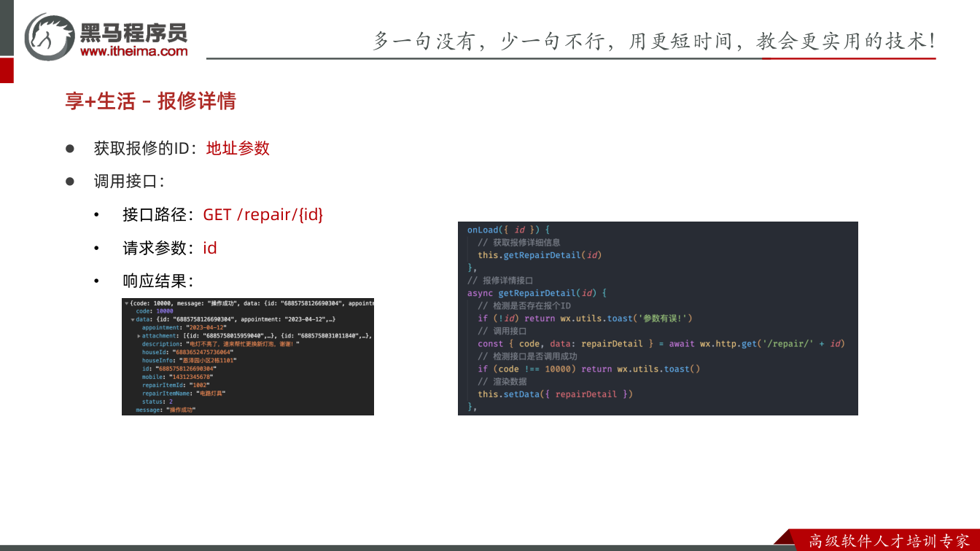Click the itheima horse logo icon
Viewport: 980px width, 551px height.
49,36
